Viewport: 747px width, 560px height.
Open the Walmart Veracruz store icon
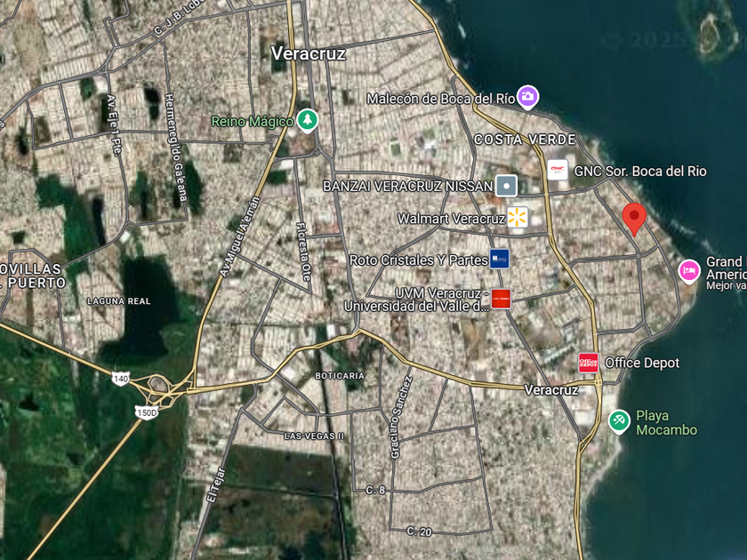[518, 218]
